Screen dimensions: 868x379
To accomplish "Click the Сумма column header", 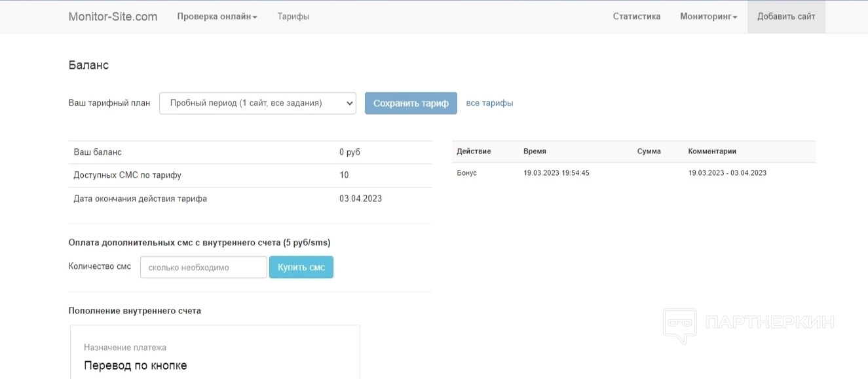I will click(649, 151).
